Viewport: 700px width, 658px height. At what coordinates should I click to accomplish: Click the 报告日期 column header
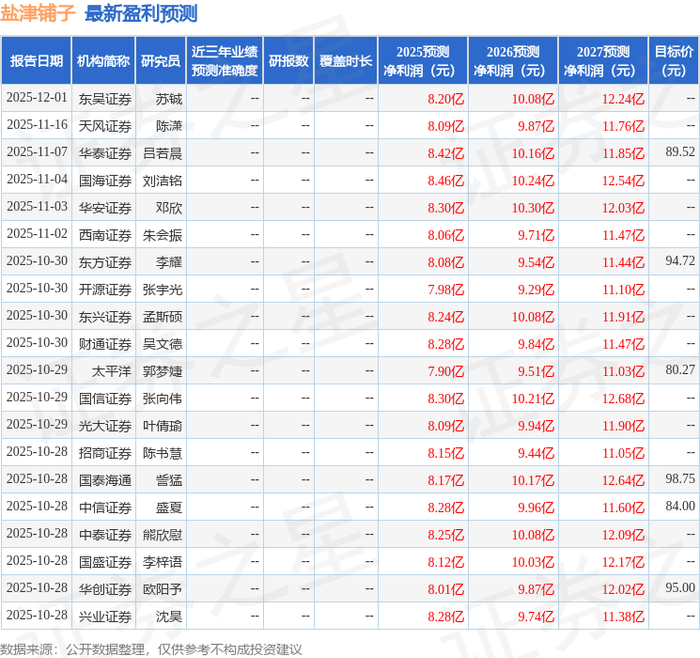[36, 61]
